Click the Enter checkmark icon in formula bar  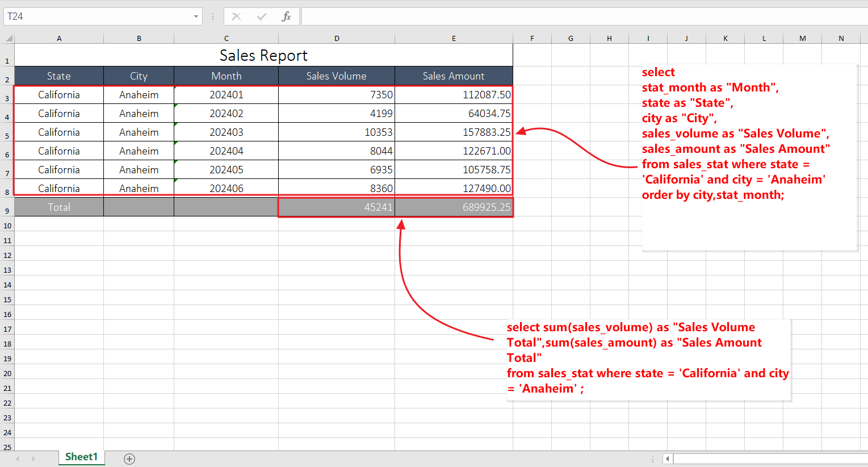tap(262, 16)
